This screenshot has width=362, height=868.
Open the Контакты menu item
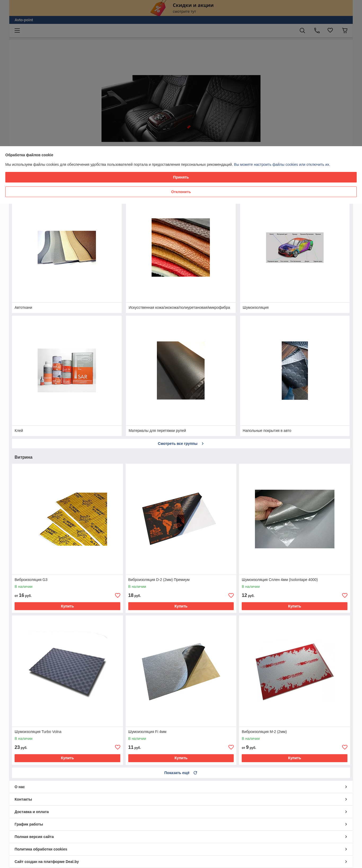click(181, 799)
